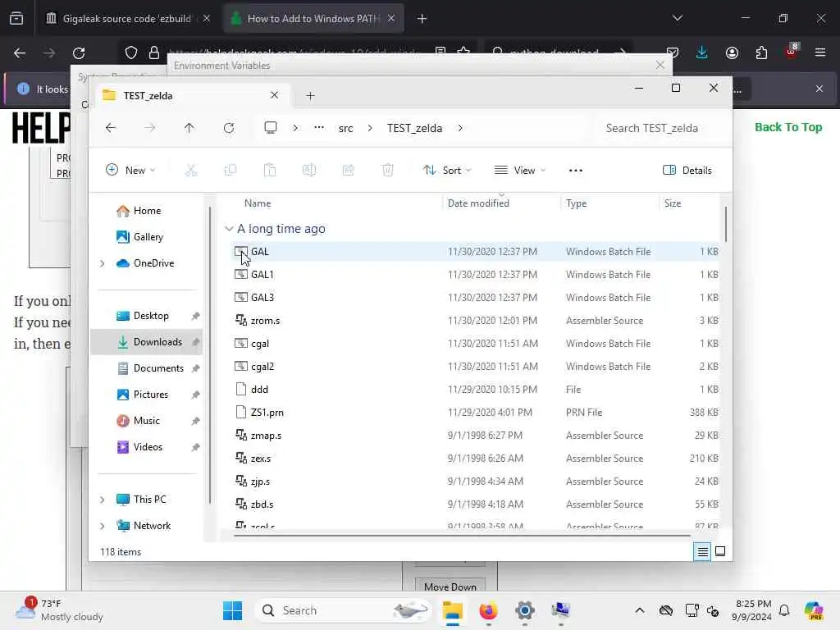Switch to Gigaleak source code browser tab
840x630 pixels.
pyautogui.click(x=127, y=19)
